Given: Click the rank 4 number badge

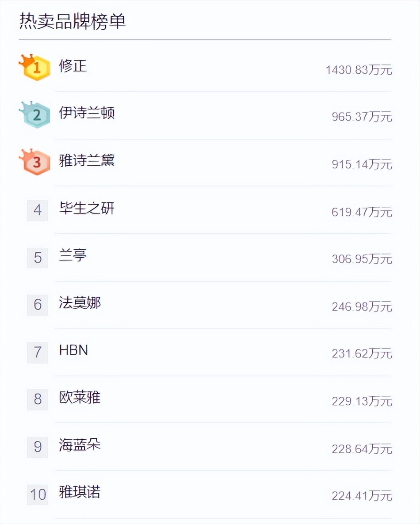Looking at the screenshot, I should [38, 210].
